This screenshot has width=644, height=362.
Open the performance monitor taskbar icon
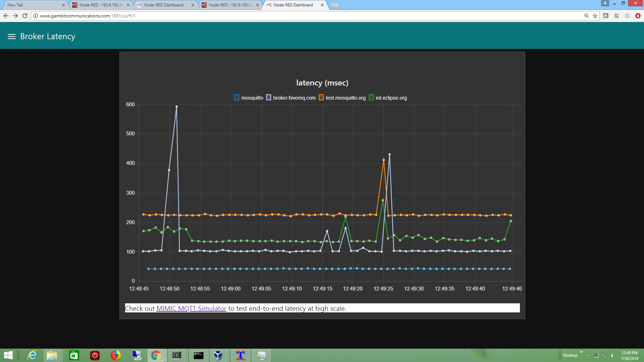coord(261,355)
